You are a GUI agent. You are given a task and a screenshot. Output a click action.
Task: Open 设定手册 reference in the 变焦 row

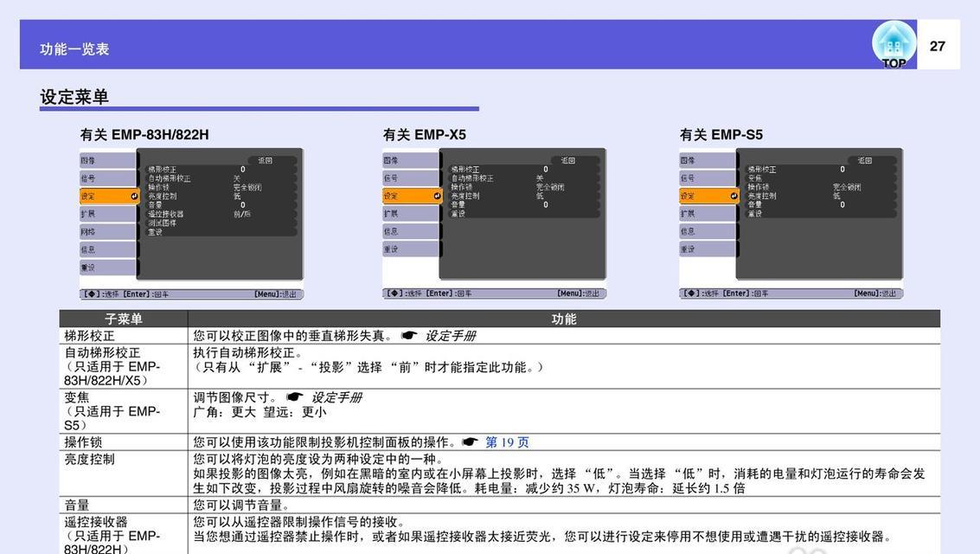[x=336, y=397]
